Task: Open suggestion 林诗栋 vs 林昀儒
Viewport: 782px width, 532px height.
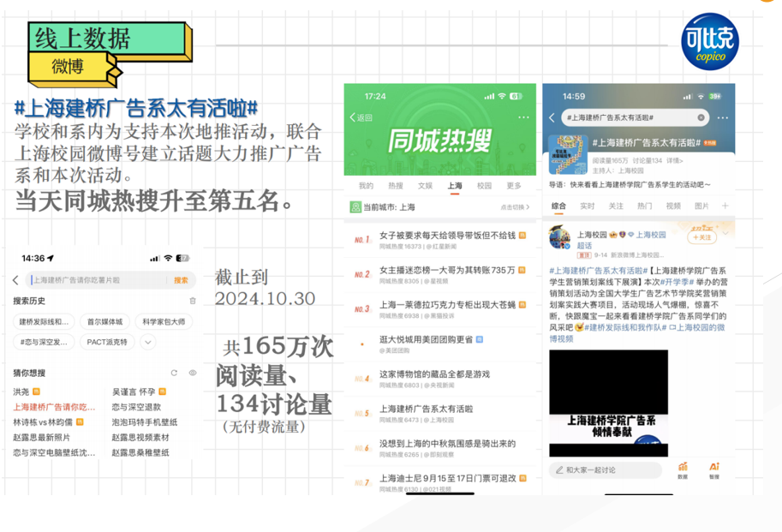Action: (43, 421)
